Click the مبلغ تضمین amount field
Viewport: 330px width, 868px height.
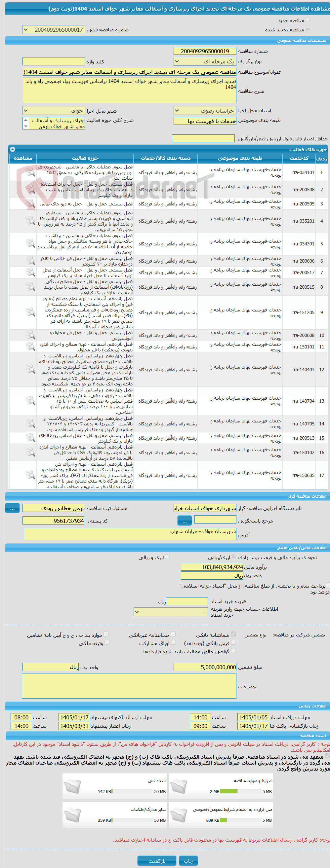tap(205, 667)
